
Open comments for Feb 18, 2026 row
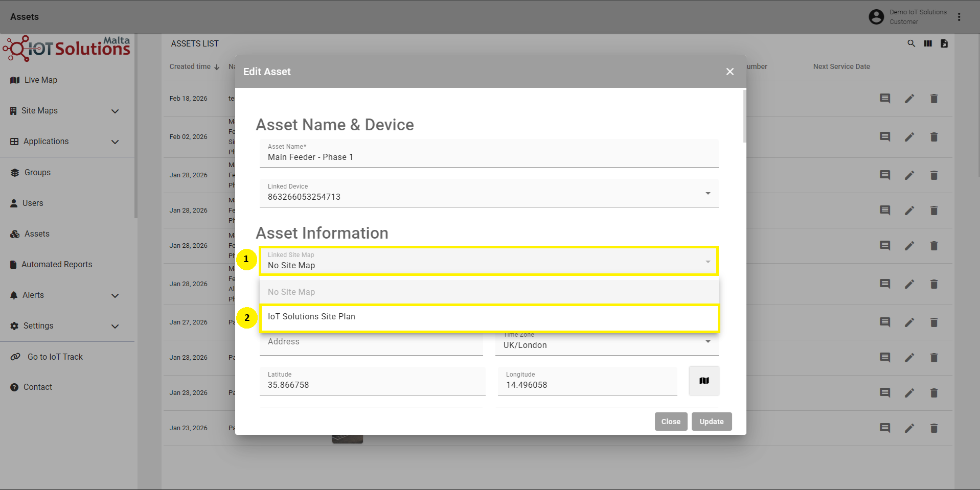pos(885,99)
